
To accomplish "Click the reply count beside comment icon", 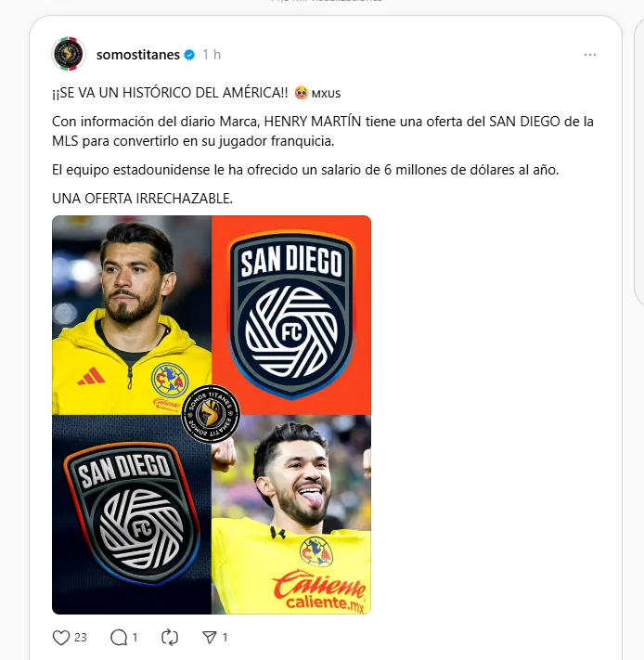I will 135,638.
